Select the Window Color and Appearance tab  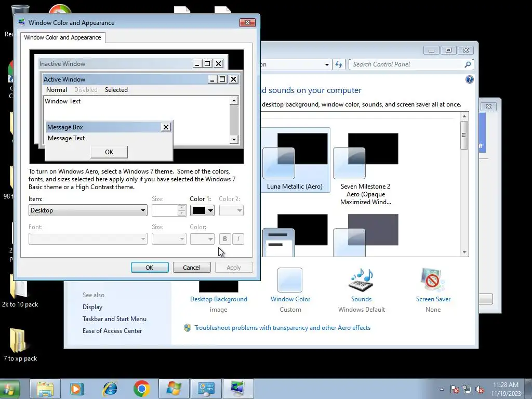[62, 37]
